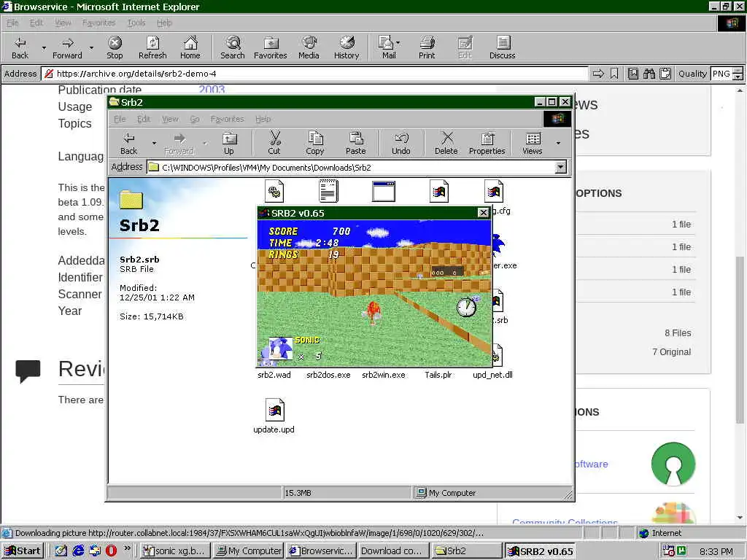Viewport: 747px width, 560px height.
Task: Click Paste in Srb2 folder toolbar
Action: (x=356, y=144)
